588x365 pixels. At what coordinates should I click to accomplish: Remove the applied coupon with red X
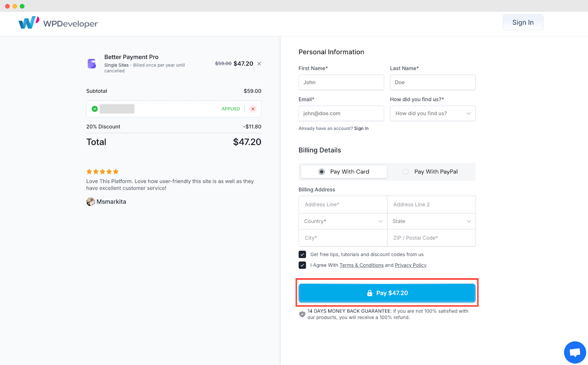pyautogui.click(x=253, y=109)
